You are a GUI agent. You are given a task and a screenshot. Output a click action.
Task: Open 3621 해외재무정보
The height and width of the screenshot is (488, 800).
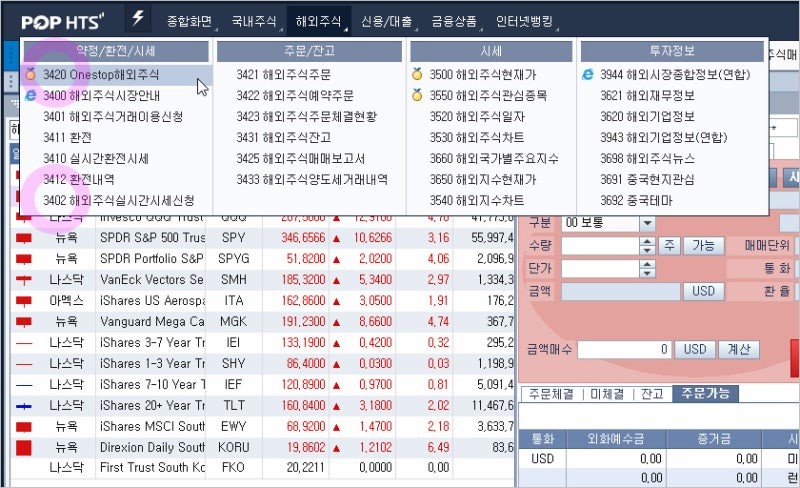(x=647, y=95)
